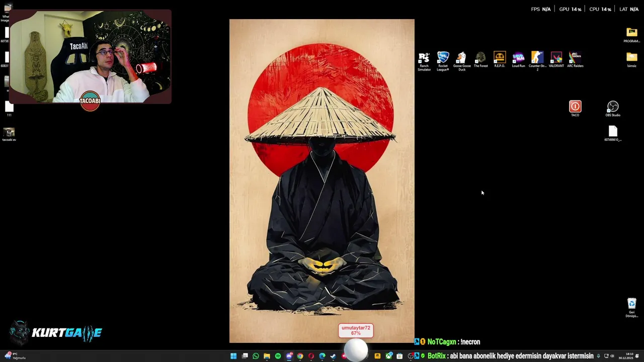Select the 607499610 file on the desktop

click(x=613, y=133)
